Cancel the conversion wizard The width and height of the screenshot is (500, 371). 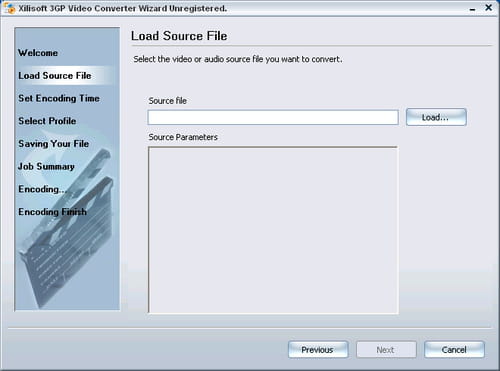[x=454, y=349]
